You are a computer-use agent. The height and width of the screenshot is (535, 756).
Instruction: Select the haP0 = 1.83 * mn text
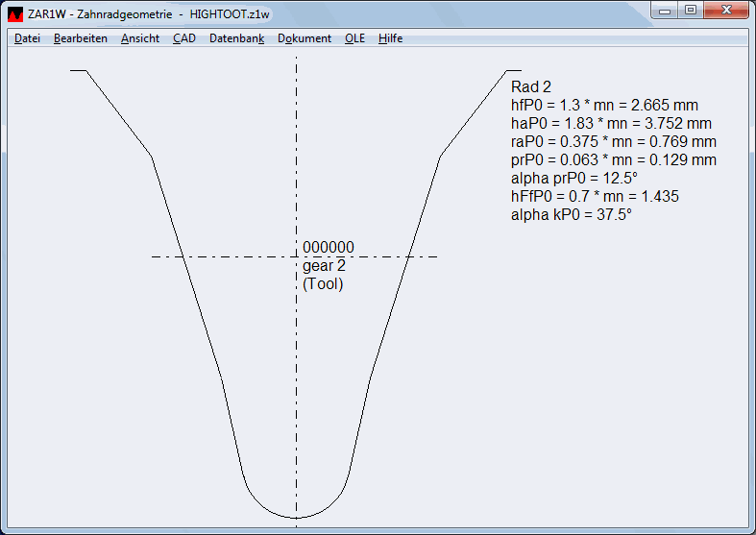coord(611,124)
